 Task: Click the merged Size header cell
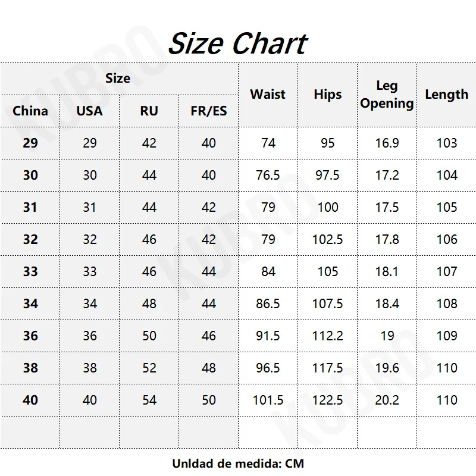[x=118, y=78]
